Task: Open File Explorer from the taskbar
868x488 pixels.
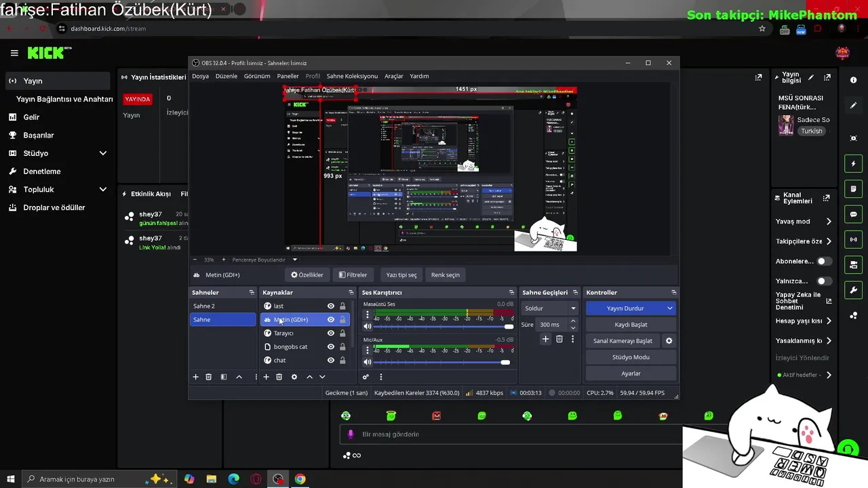Action: [x=211, y=479]
